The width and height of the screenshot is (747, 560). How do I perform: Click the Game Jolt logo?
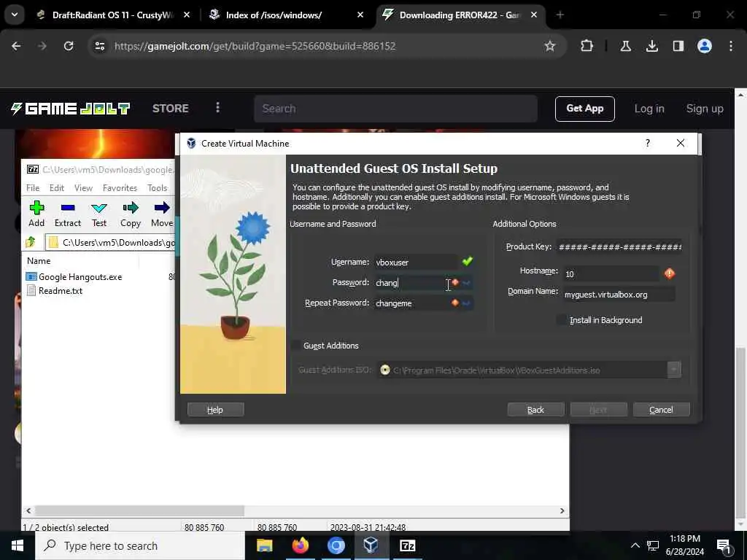click(x=70, y=109)
